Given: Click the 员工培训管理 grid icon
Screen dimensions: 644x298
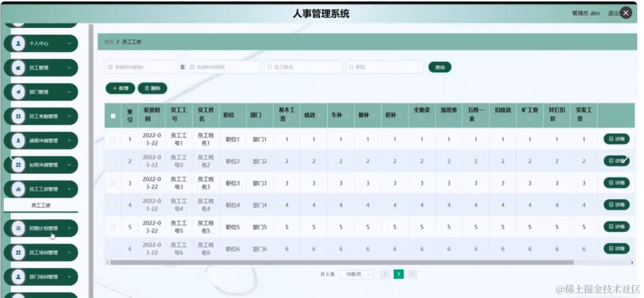Looking at the screenshot, I should click(x=19, y=252).
